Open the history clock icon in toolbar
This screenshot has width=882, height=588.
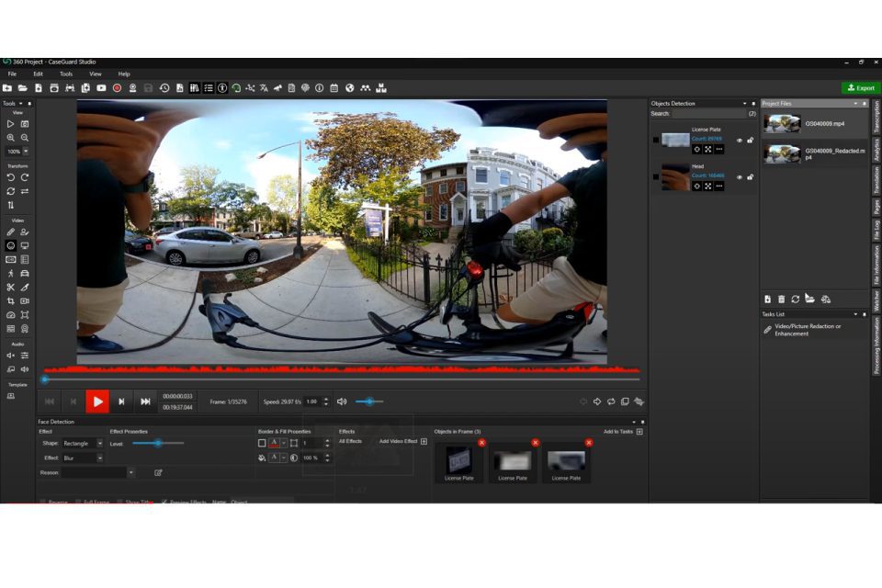point(164,88)
